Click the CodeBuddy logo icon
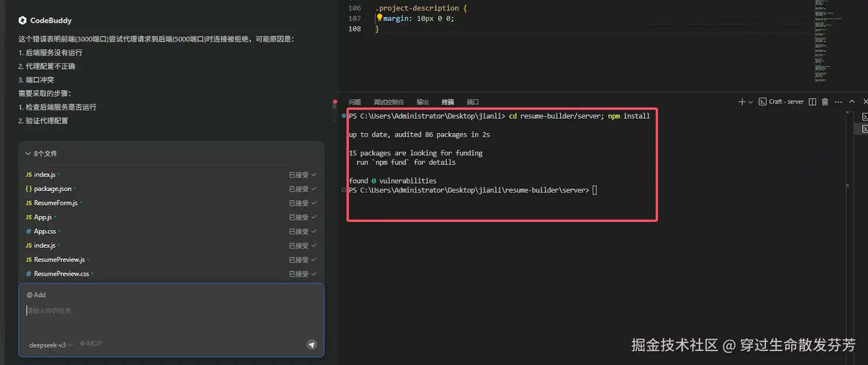This screenshot has width=868, height=365. (x=22, y=20)
